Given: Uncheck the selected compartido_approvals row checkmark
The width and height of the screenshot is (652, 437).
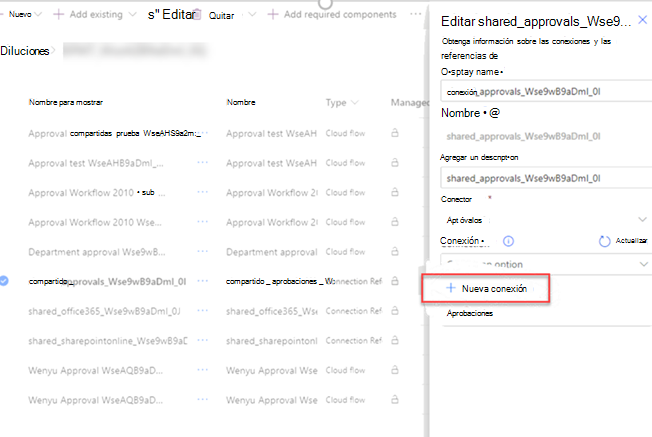Looking at the screenshot, I should (x=4, y=281).
